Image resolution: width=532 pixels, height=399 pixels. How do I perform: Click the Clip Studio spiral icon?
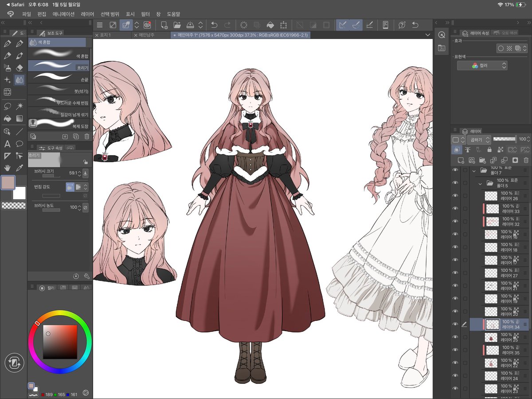[146, 25]
